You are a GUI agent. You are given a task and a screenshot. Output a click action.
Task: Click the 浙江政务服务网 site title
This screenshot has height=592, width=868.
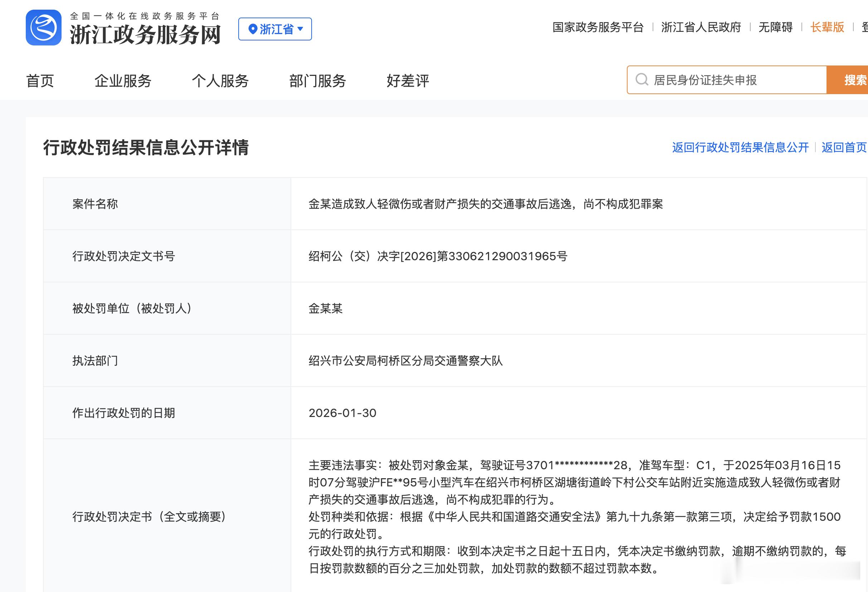coord(145,35)
